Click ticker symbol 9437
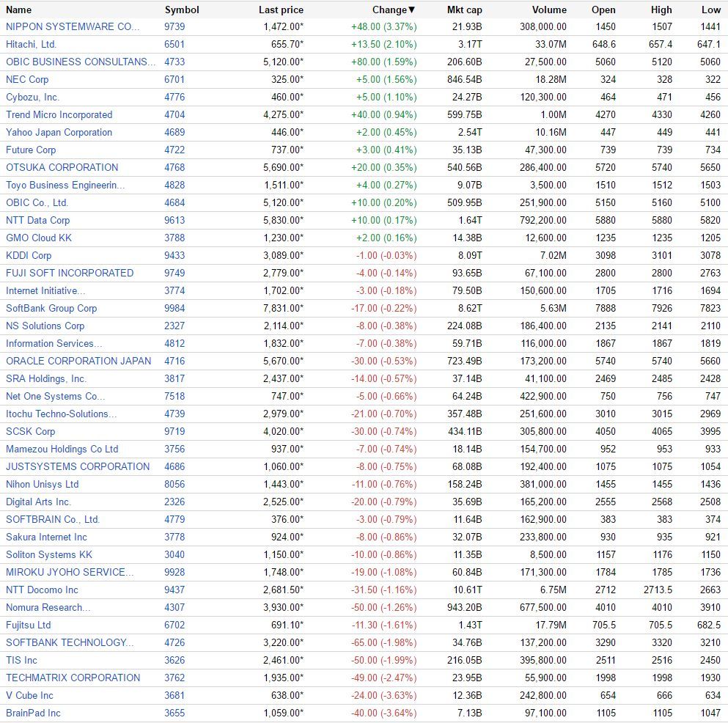 (174, 590)
